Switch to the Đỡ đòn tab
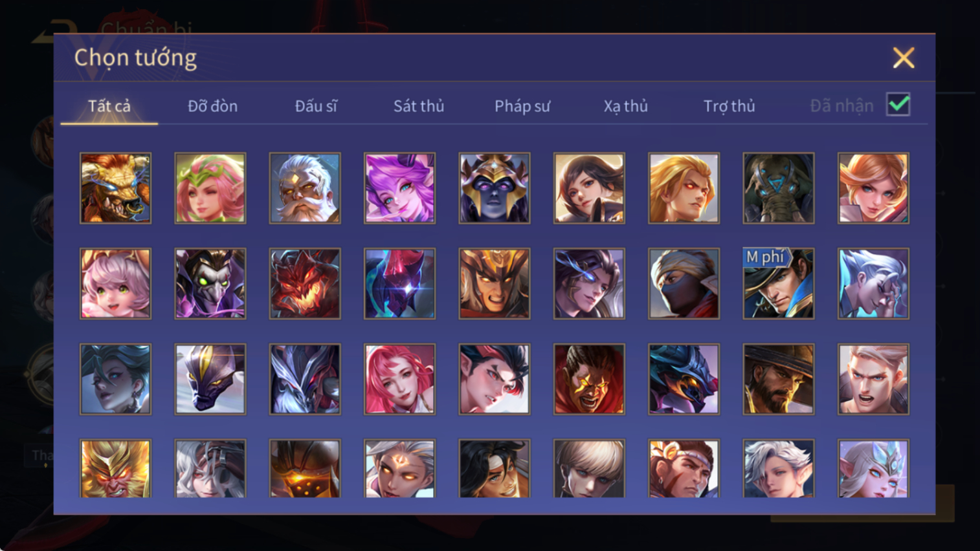The width and height of the screenshot is (980, 551). coord(212,106)
